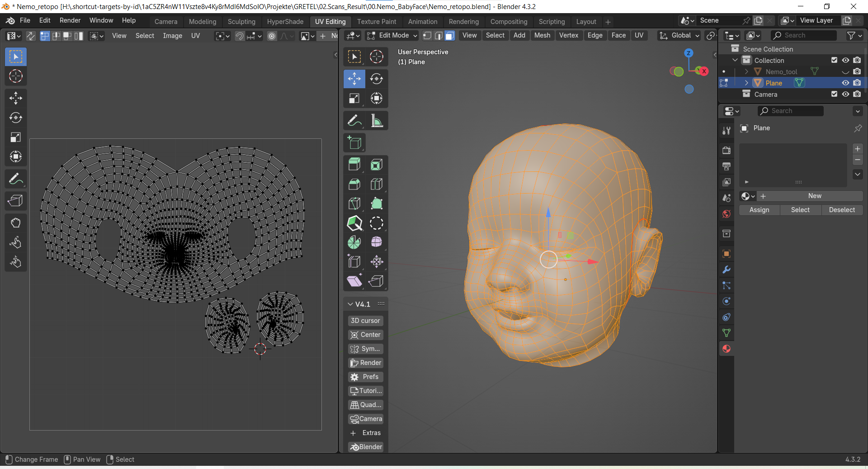Image resolution: width=868 pixels, height=469 pixels.
Task: Select the Measure tool in 3D viewport
Action: point(377,121)
